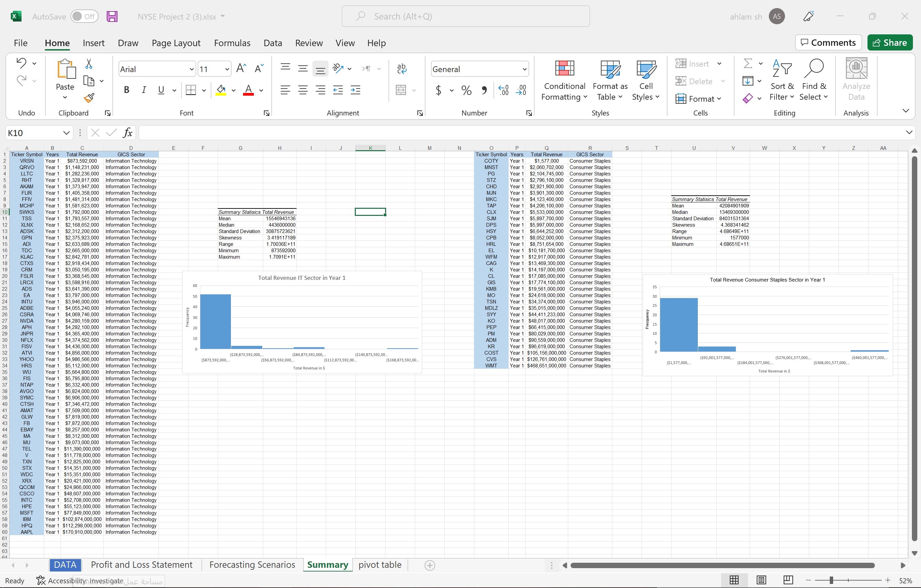Click the Percent Style icon
Viewport: 921px width, 588px height.
(x=466, y=90)
